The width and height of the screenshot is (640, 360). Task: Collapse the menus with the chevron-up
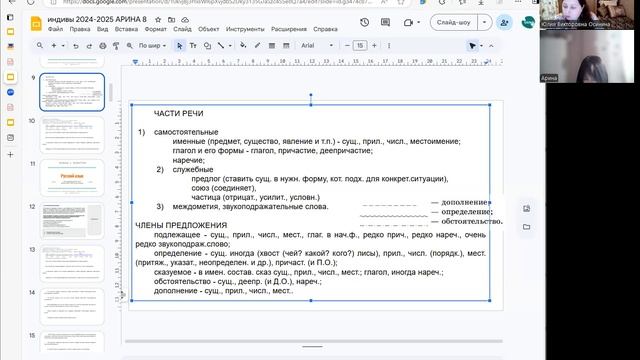coord(491,46)
